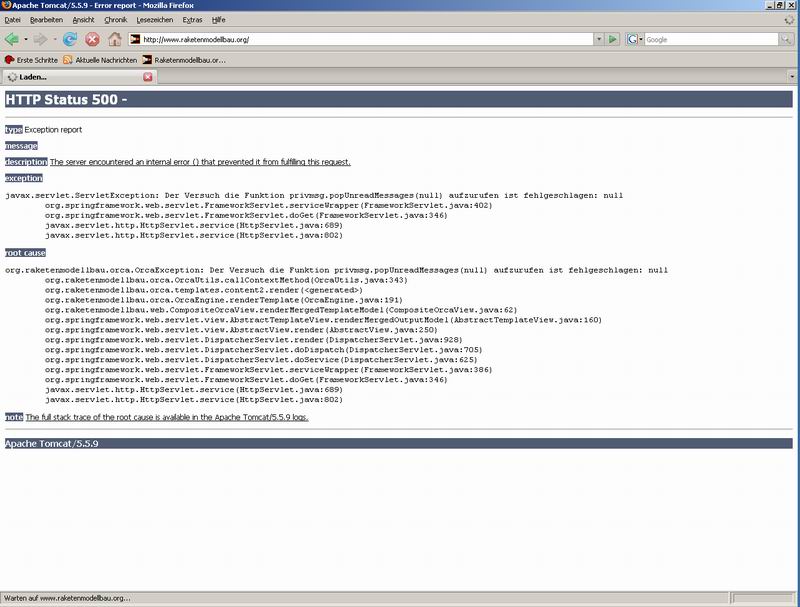The height and width of the screenshot is (607, 800).
Task: Go back with the green Back arrow
Action: pyautogui.click(x=11, y=39)
